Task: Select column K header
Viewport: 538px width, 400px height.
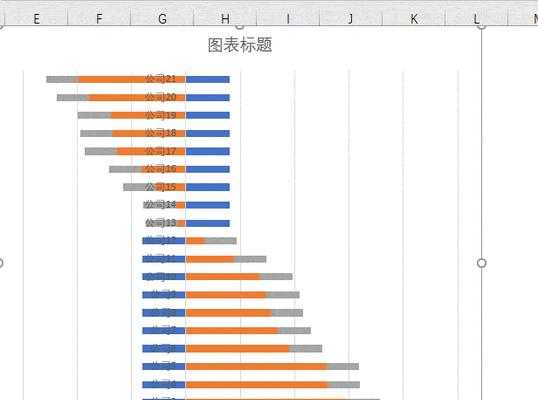Action: coord(414,19)
